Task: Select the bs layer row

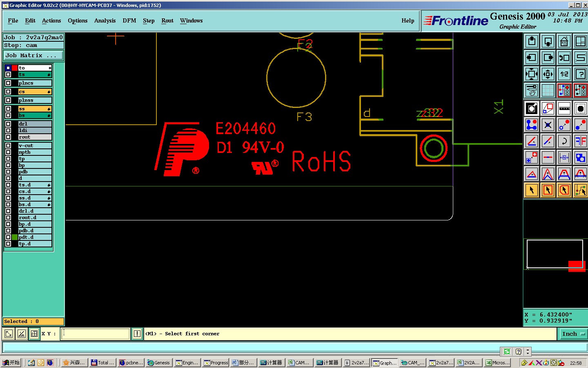Action: point(35,115)
